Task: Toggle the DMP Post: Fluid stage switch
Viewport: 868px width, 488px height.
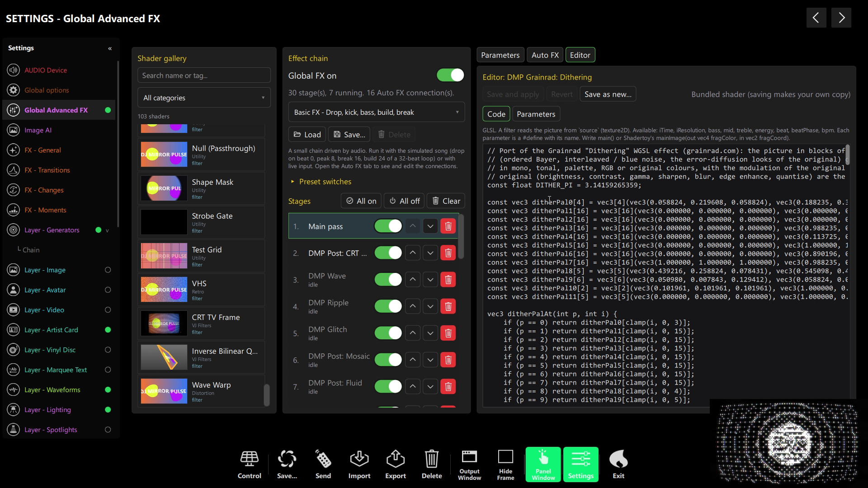Action: pos(388,386)
